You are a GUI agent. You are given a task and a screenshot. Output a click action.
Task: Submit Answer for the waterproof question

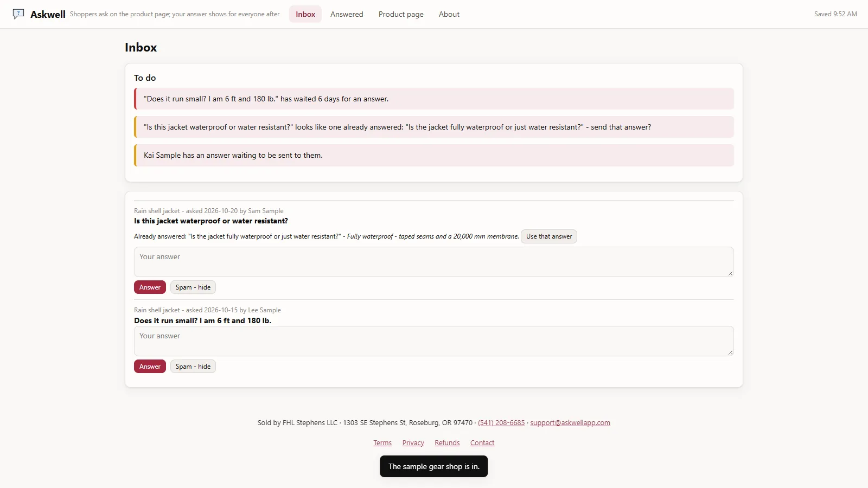150,287
